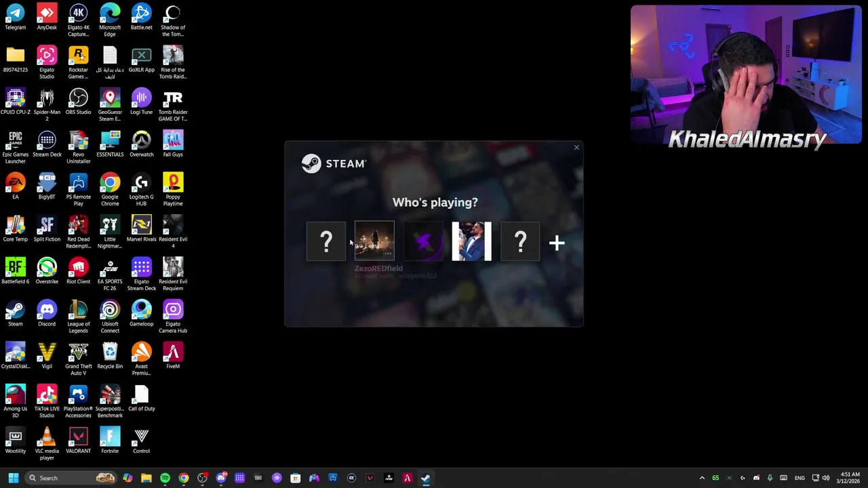Select the Spider-Man 2 desktop icon
Image resolution: width=868 pixels, height=488 pixels.
click(47, 105)
